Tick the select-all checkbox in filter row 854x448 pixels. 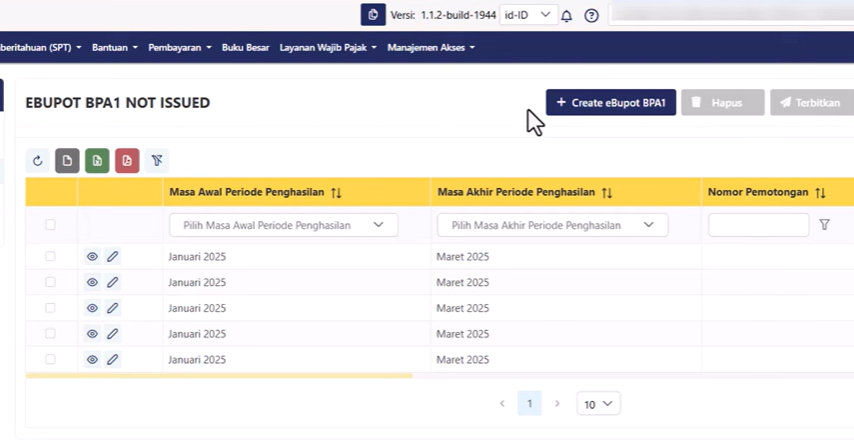click(x=50, y=225)
